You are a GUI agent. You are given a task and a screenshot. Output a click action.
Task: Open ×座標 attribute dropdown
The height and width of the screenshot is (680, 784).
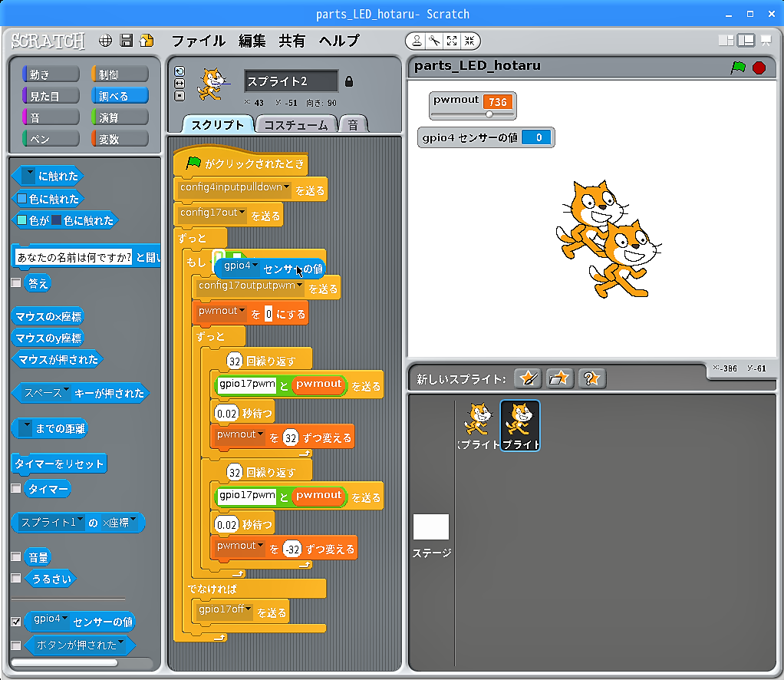coord(133,520)
